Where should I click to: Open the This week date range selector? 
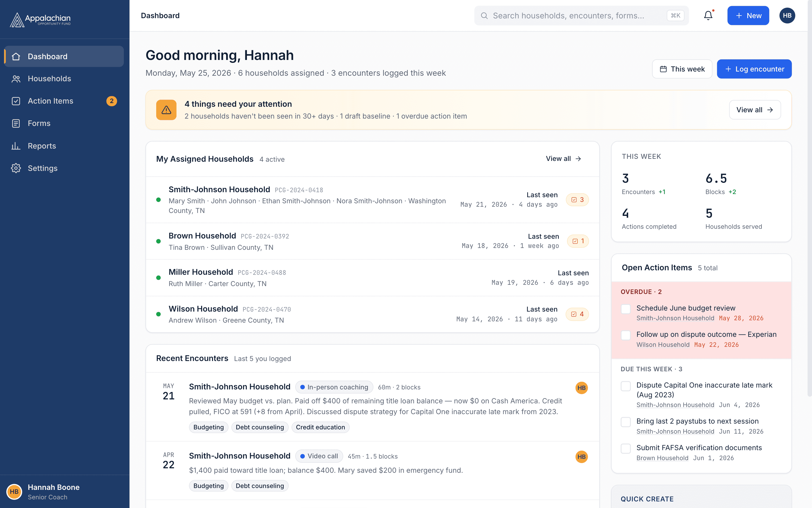pos(682,69)
